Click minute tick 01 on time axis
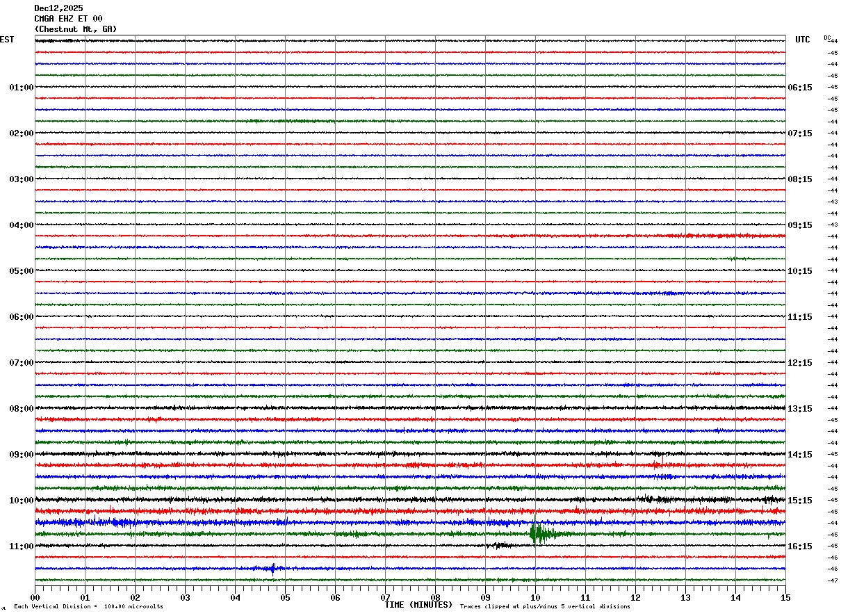The height and width of the screenshot is (616, 841). point(85,597)
